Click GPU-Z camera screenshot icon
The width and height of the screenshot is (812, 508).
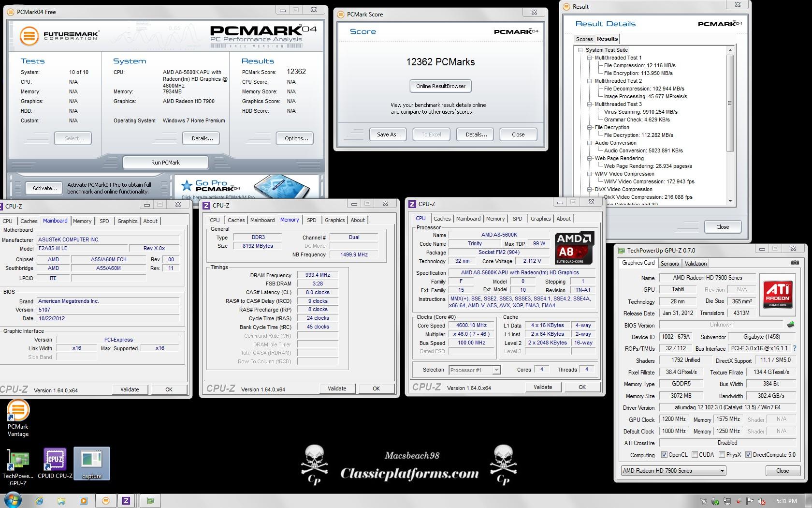[795, 263]
